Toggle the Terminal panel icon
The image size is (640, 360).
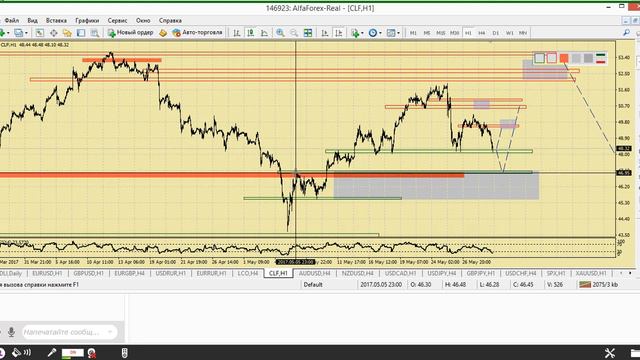tap(81, 33)
